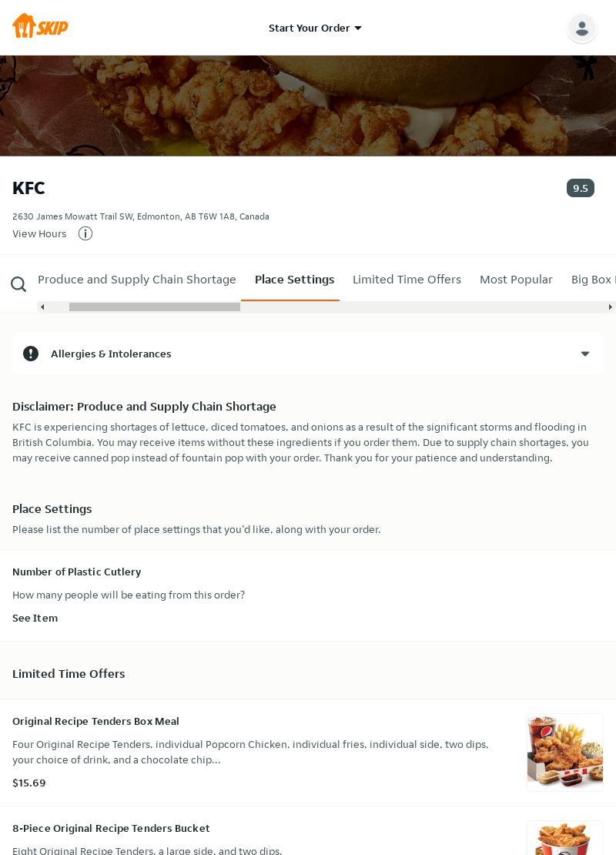The height and width of the screenshot is (855, 616).
Task: Click the allergies warning exclamation icon
Action: click(31, 354)
